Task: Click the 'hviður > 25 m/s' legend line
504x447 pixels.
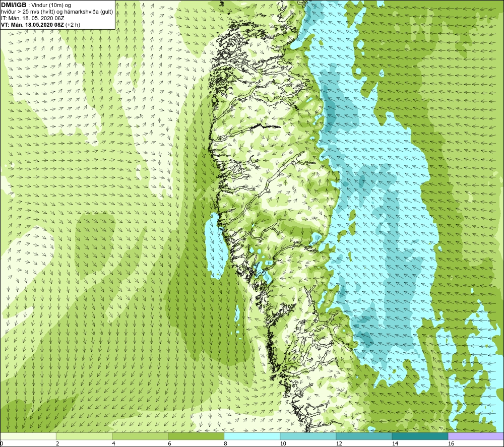Action: 57,12
